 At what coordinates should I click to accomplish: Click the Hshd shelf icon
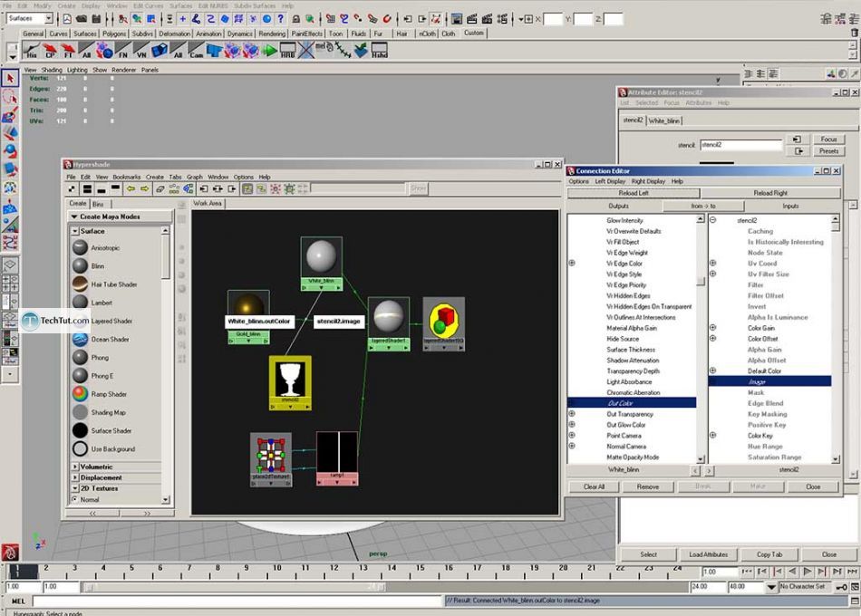tap(379, 51)
